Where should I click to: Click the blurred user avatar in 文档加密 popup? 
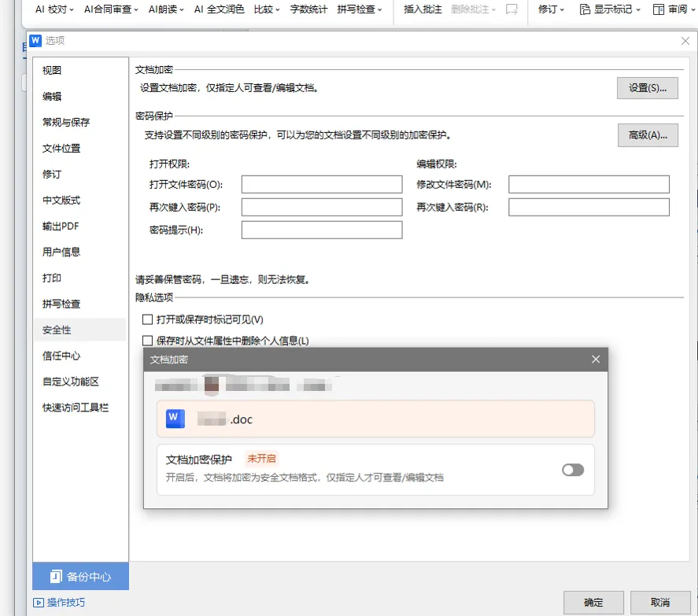[x=212, y=385]
